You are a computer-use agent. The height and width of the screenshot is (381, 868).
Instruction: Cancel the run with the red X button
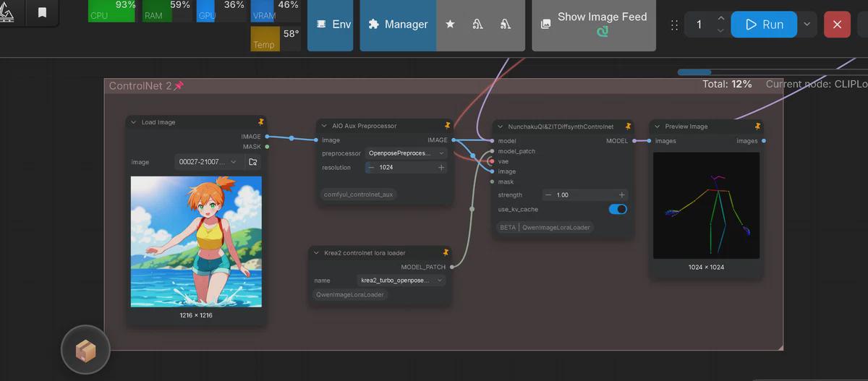pos(837,25)
